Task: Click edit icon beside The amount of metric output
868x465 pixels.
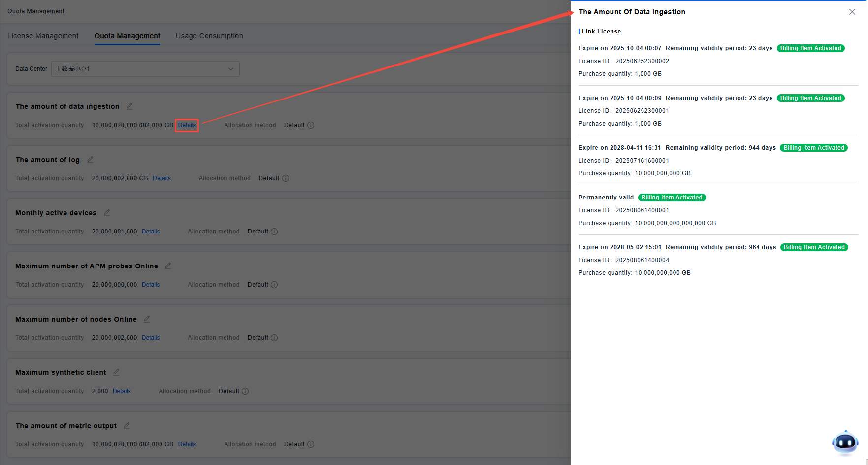Action: (x=127, y=426)
